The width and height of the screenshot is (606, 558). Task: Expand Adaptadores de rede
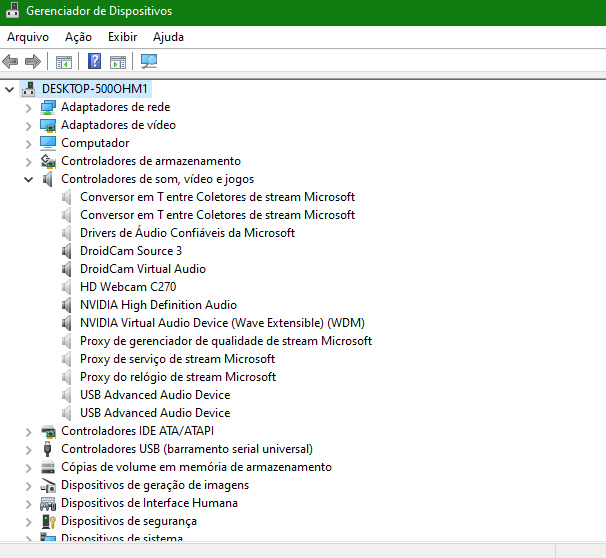click(x=29, y=108)
